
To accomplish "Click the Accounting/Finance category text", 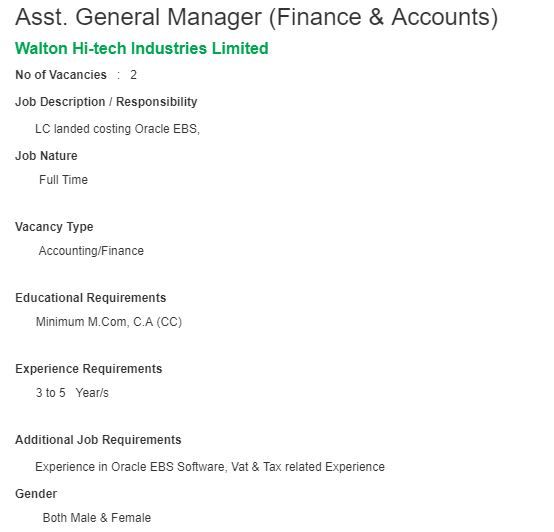I will [x=91, y=251].
